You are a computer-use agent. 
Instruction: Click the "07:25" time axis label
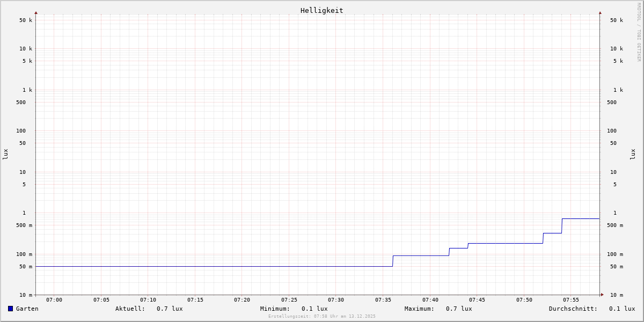pyautogui.click(x=289, y=300)
